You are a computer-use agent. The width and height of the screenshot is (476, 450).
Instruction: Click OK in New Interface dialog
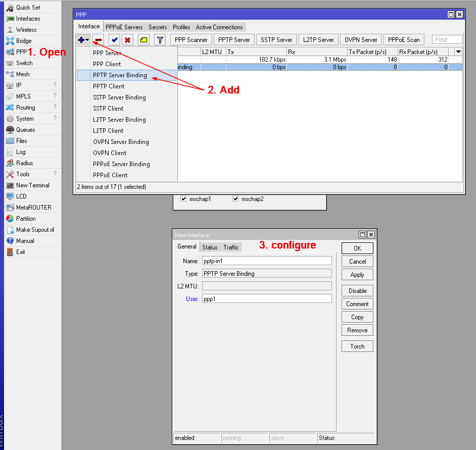click(x=357, y=248)
